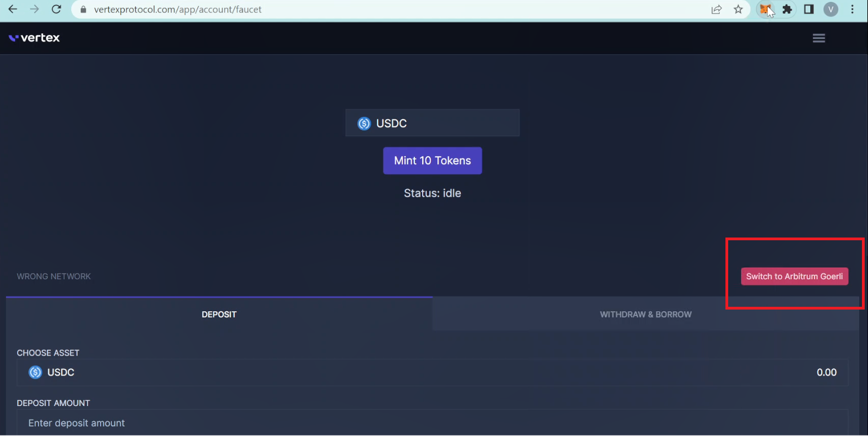Screen dimensions: 868x436
Task: Click the USDC icon in Choose Asset
Action: click(35, 372)
